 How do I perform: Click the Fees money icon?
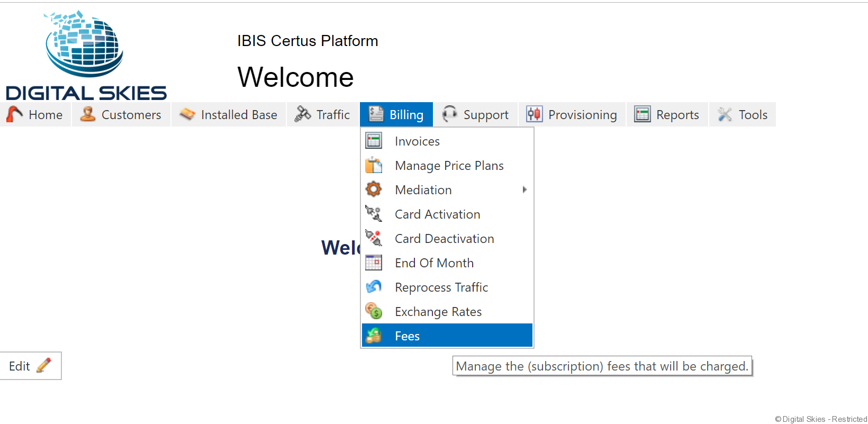coord(374,336)
